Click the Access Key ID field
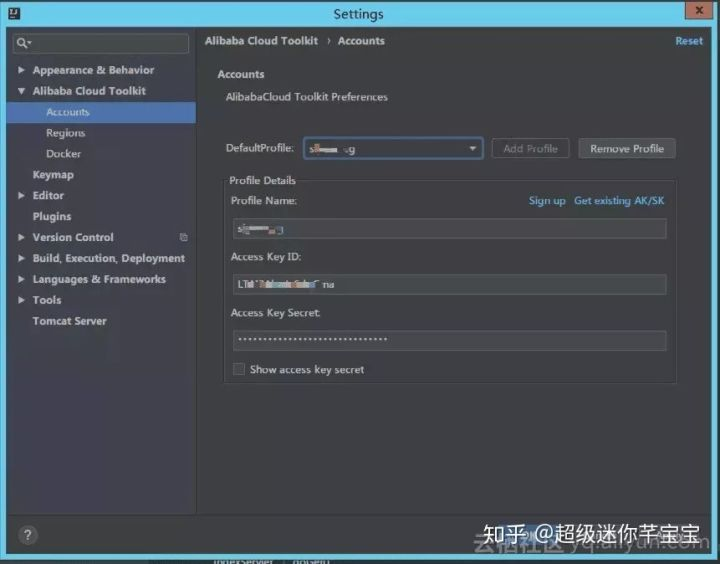Screen dimensions: 720x564 [x=450, y=284]
